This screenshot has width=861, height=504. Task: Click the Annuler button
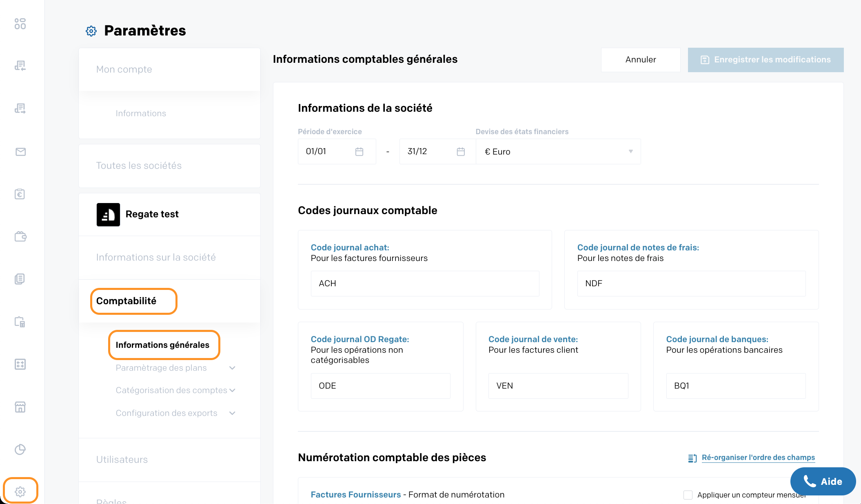coord(640,60)
